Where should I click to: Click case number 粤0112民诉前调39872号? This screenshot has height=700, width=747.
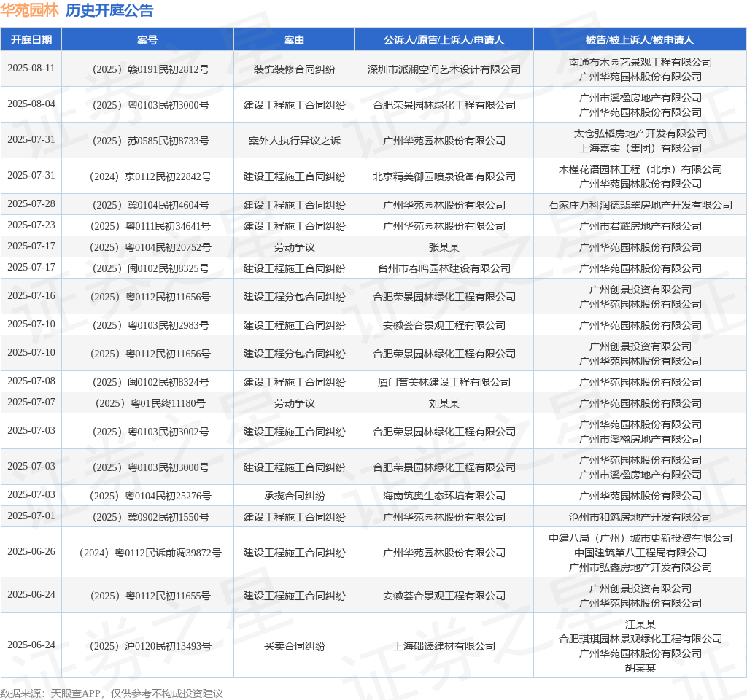click(150, 553)
